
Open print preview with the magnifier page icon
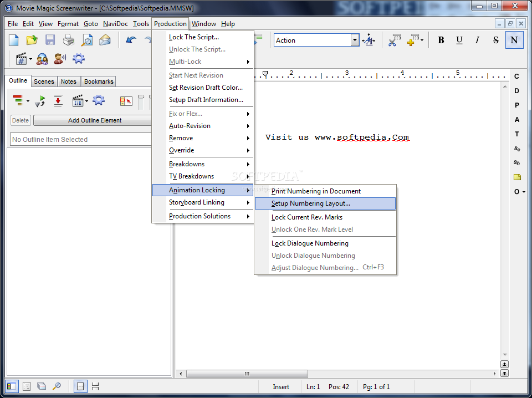click(x=87, y=40)
